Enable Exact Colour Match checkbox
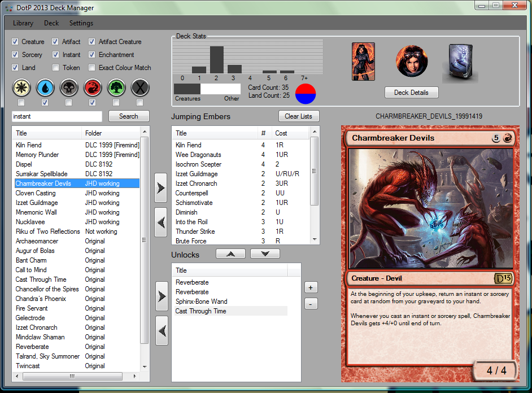532x393 pixels. [91, 68]
